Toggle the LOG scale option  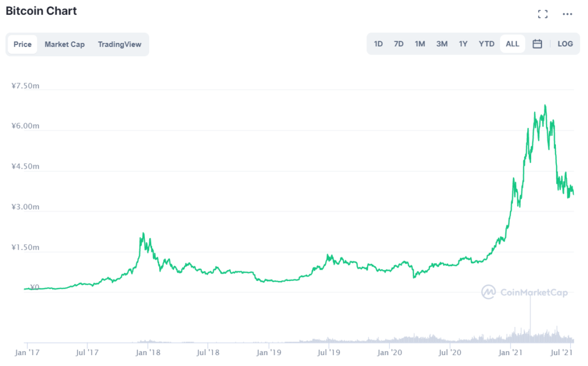565,44
